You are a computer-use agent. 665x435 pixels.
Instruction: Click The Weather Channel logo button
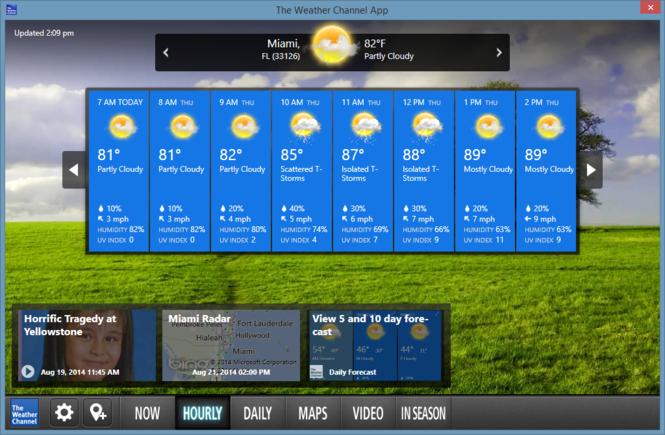click(x=25, y=413)
